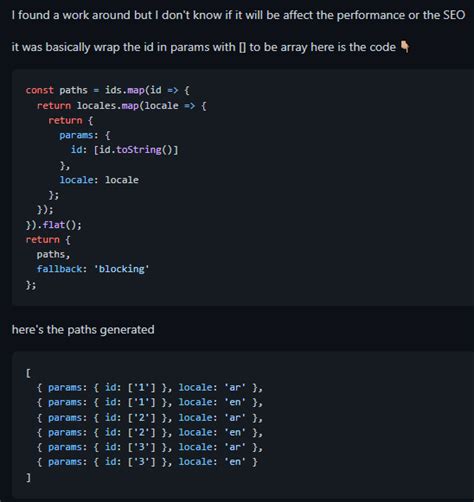Viewport: 474px width, 502px height.
Task: Click the 'paths,' line in return block
Action: (x=53, y=254)
